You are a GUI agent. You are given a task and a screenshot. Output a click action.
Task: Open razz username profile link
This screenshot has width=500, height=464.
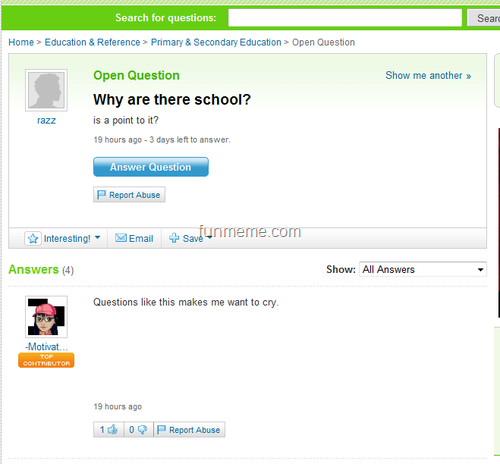pos(46,120)
